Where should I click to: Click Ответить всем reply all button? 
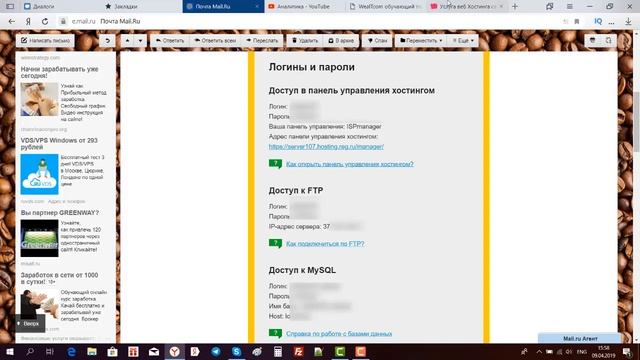point(215,40)
